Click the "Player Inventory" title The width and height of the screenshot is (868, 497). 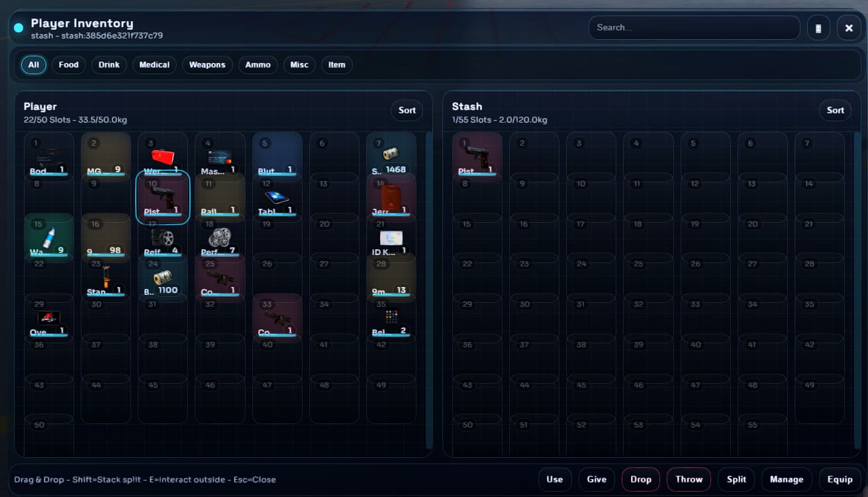coord(82,24)
